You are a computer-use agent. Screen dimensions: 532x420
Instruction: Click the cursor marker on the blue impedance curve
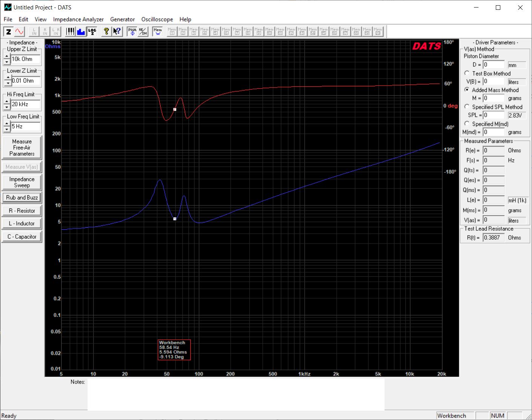coord(175,219)
